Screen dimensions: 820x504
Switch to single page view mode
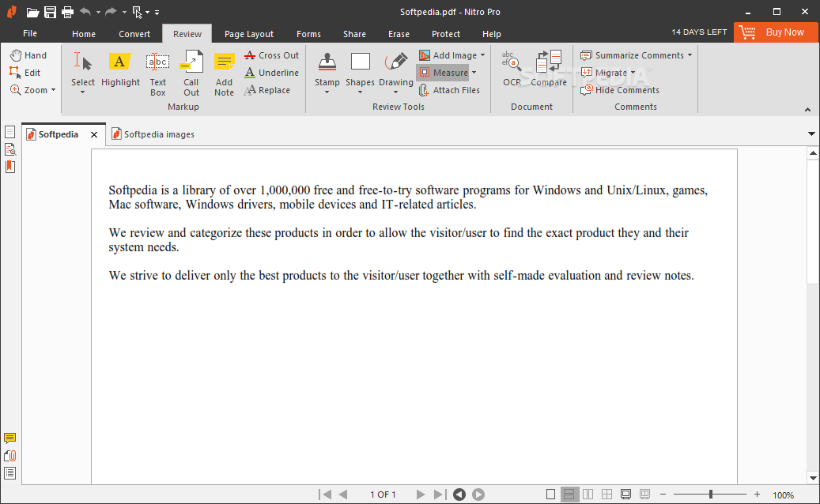(x=551, y=495)
